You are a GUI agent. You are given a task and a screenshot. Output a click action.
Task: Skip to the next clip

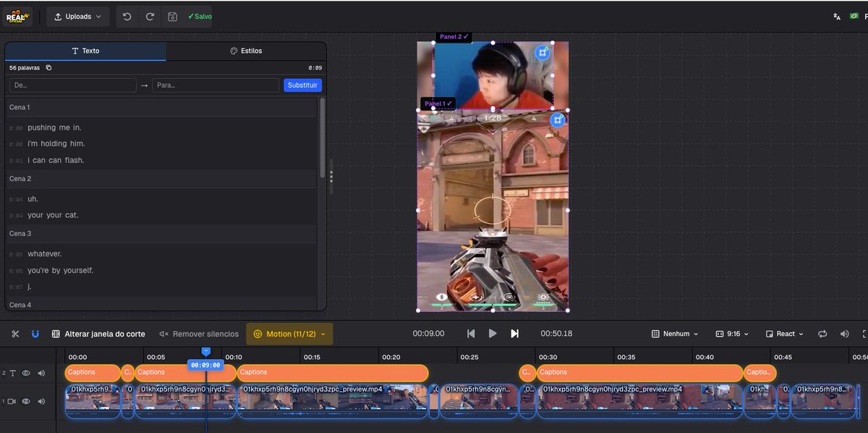515,334
